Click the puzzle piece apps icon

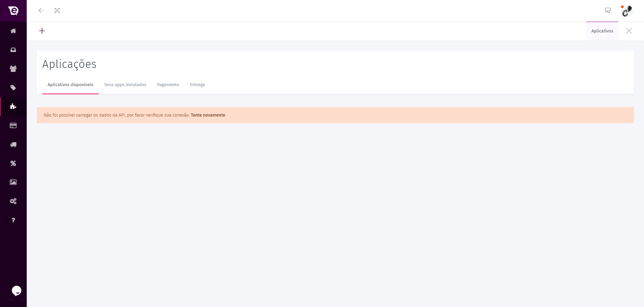(x=13, y=107)
